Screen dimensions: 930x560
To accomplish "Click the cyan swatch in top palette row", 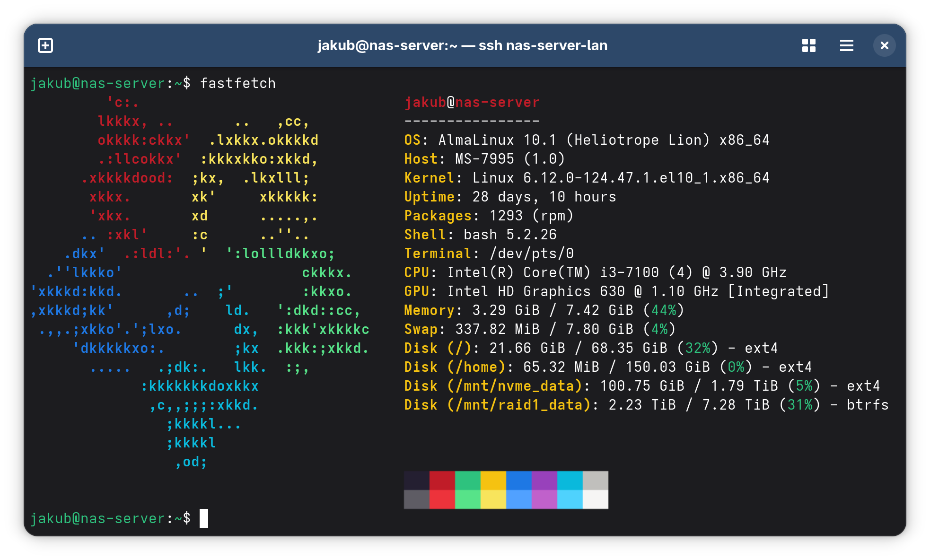I will (570, 481).
